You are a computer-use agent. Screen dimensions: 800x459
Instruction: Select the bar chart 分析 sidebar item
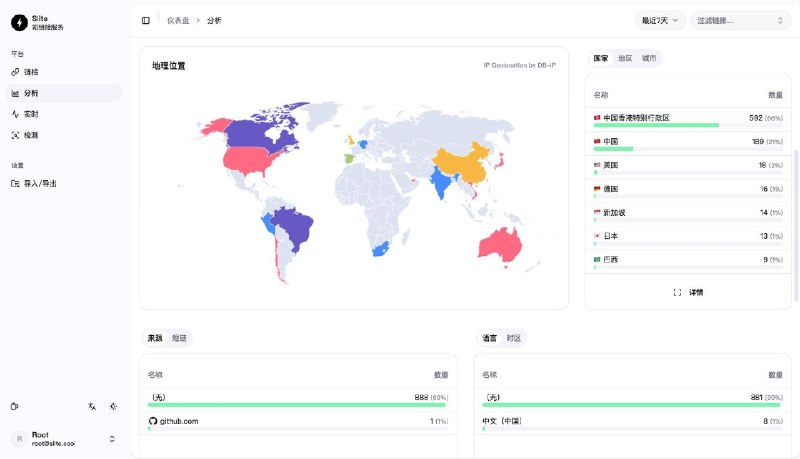63,93
